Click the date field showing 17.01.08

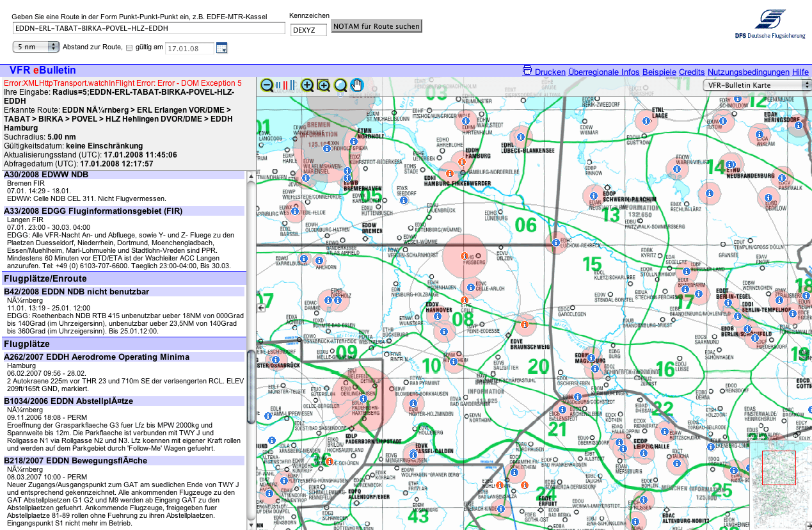(190, 48)
